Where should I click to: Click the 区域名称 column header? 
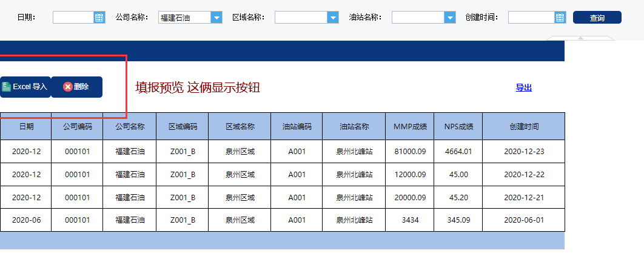click(240, 126)
